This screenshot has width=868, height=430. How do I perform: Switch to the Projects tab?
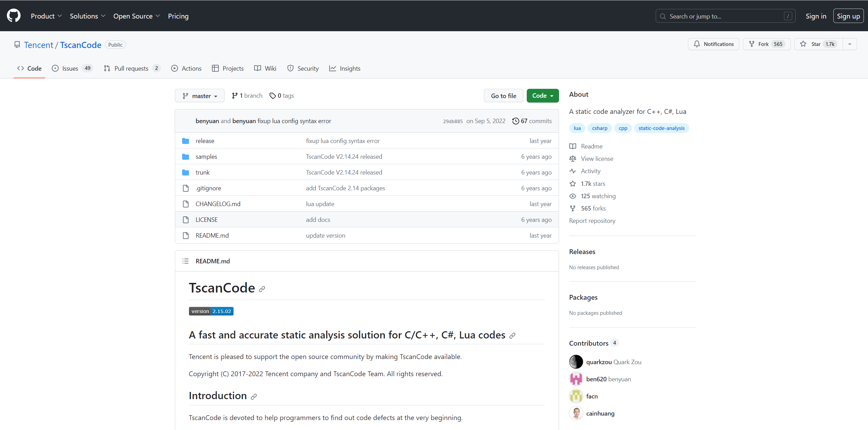pos(228,68)
